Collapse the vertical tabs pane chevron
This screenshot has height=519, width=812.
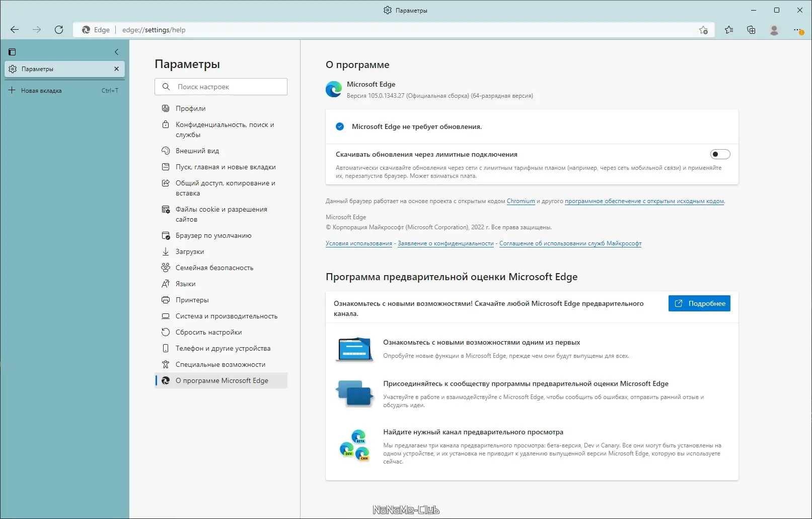[x=116, y=52]
